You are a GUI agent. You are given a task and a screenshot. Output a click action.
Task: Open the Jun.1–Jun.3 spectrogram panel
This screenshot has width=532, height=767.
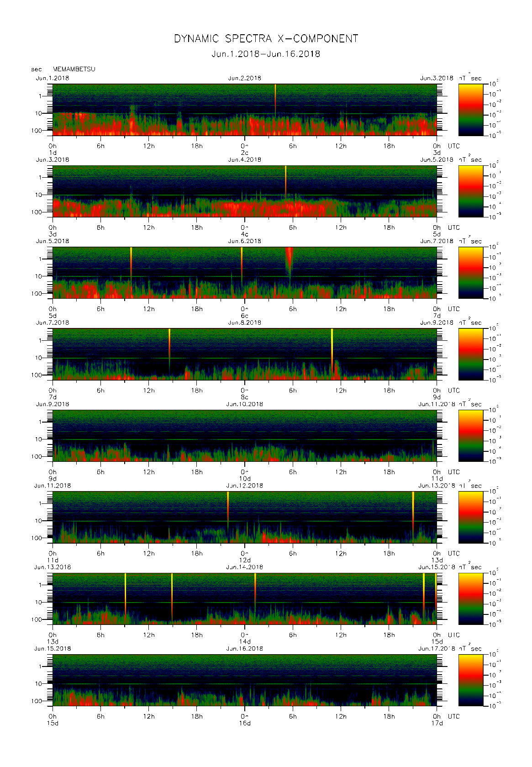pos(245,110)
